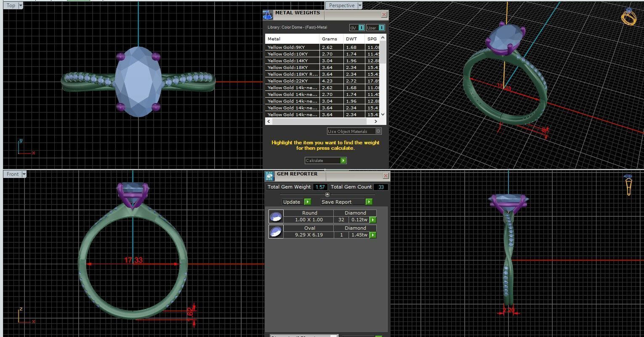This screenshot has height=337, width=644.
Task: Click the 1.00 X 1.00 gem size cell
Action: [x=309, y=220]
